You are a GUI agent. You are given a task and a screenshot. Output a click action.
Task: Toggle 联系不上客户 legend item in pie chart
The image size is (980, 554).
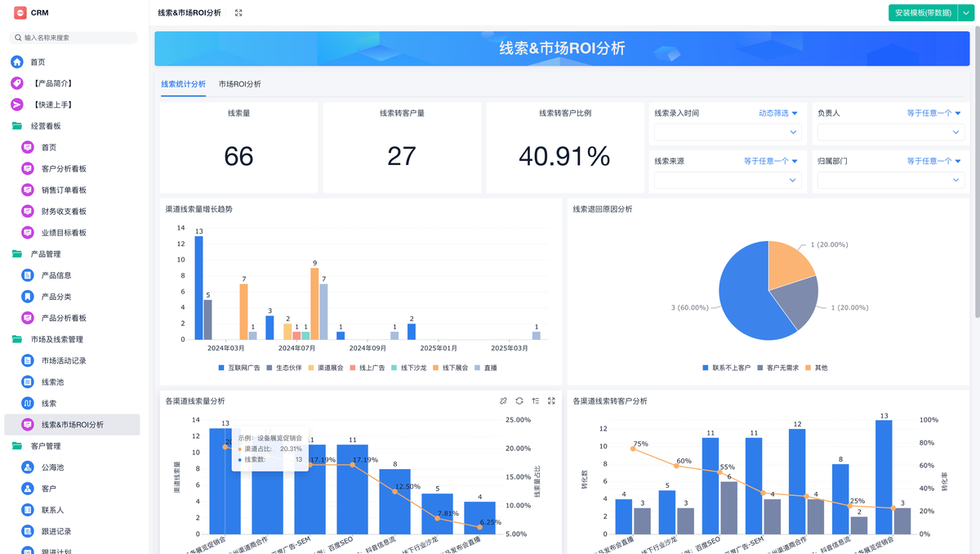(726, 368)
